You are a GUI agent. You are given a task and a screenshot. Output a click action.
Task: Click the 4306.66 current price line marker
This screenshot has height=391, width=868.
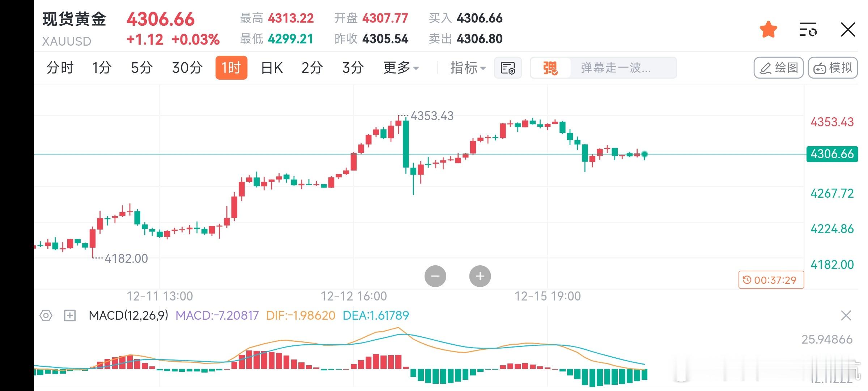pyautogui.click(x=832, y=154)
